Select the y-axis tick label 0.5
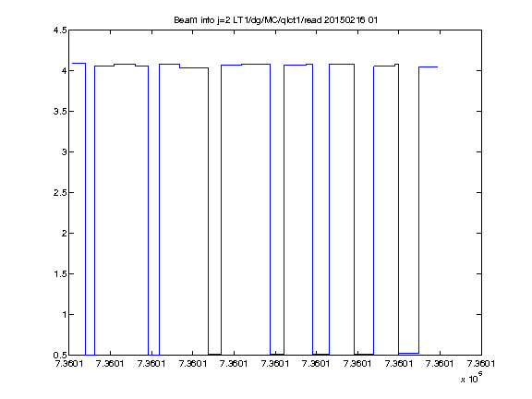This screenshot has width=532, height=399. [x=60, y=355]
